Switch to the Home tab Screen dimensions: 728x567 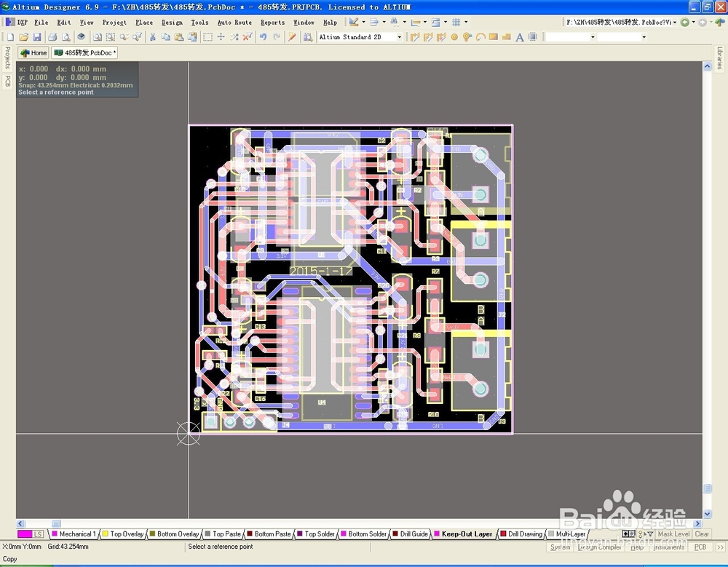tap(33, 53)
